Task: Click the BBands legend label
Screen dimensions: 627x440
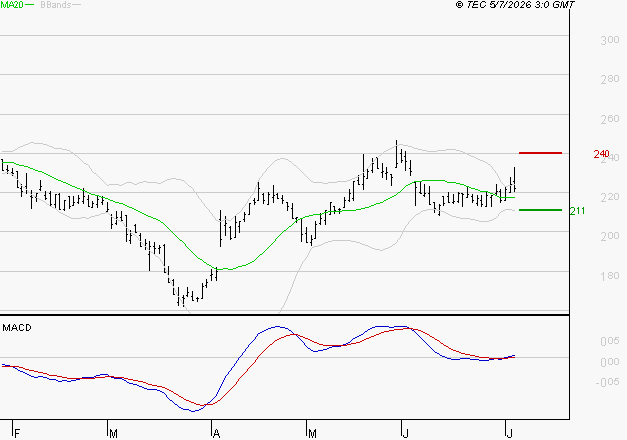Action: [x=56, y=5]
